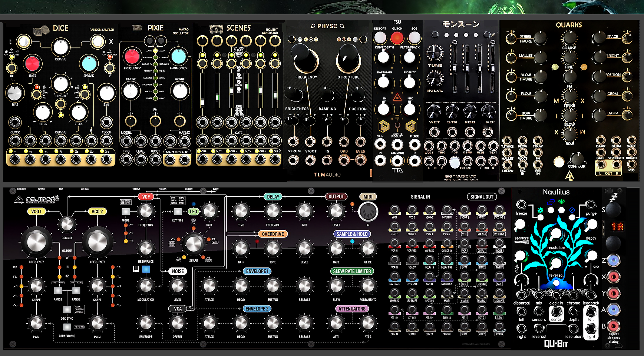Viewport: 644px width, 356px height.
Task: Click the OUT 6 jack on SCENES
Action: (275, 159)
